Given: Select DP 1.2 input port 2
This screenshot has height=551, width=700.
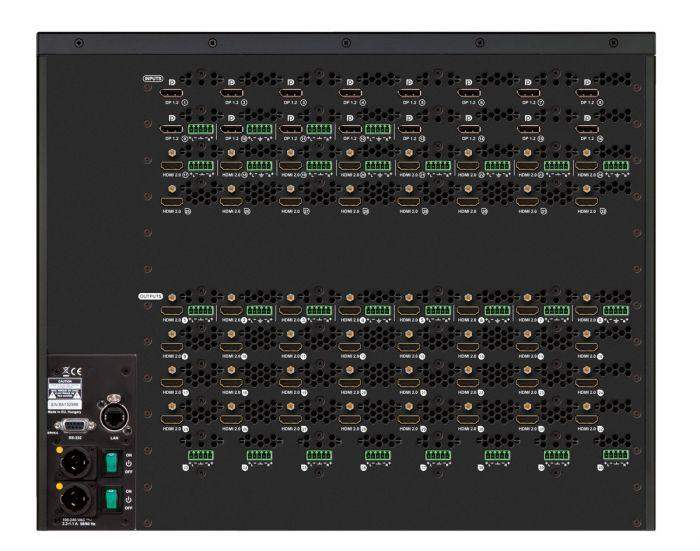Looking at the screenshot, I should coord(231,93).
